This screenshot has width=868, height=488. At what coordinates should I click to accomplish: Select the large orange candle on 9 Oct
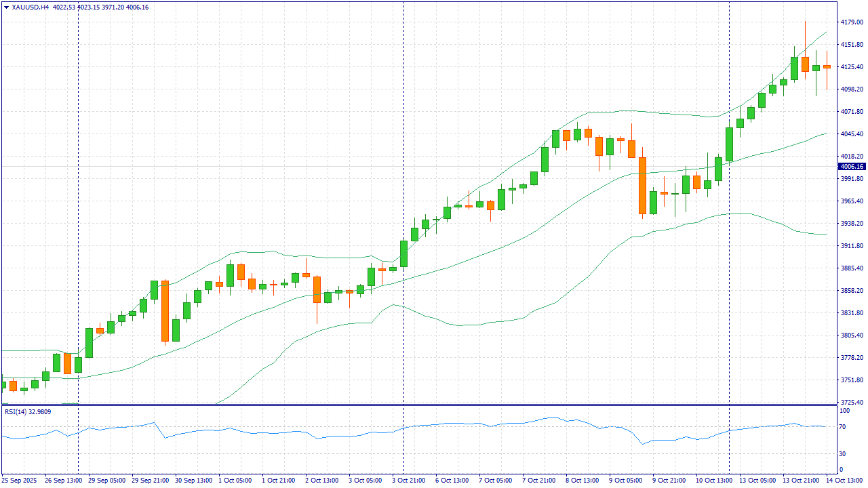[x=642, y=186]
